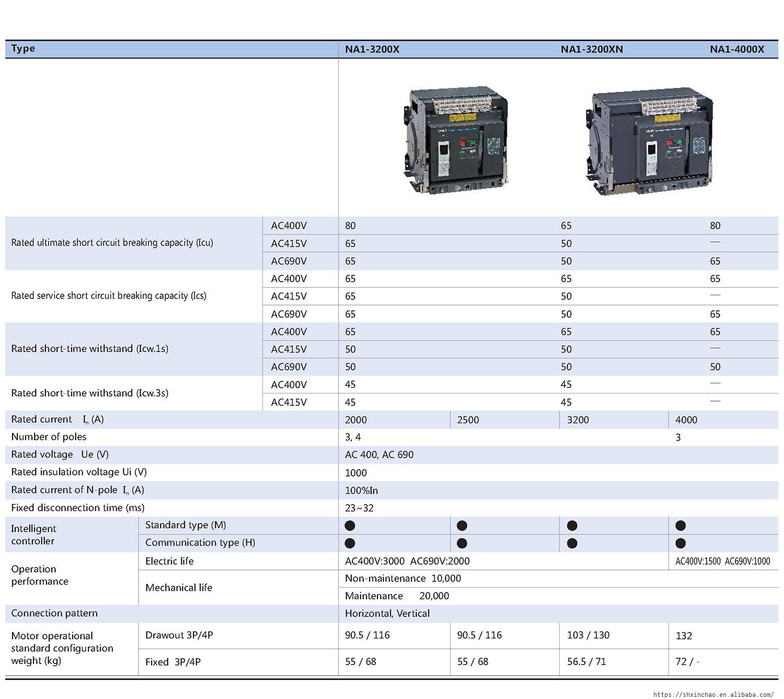This screenshot has width=784, height=699.
Task: Click Communication type (H) dot for 2000A column
Action: click(350, 543)
